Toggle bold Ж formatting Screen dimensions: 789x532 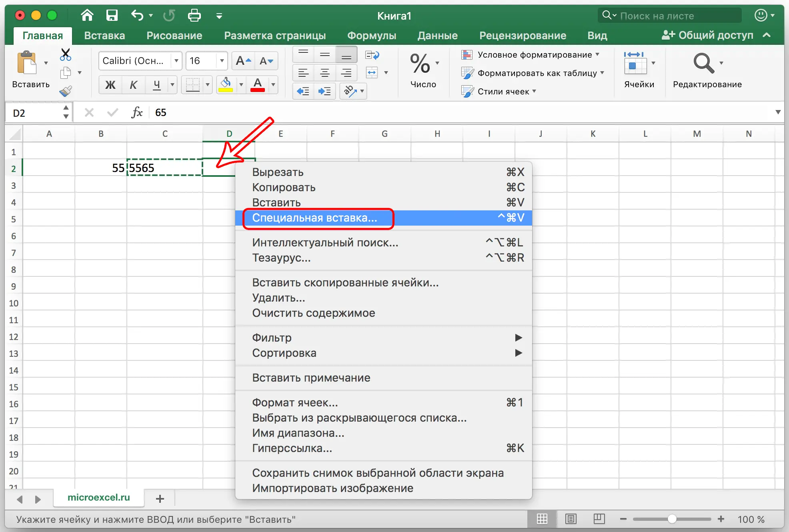pyautogui.click(x=110, y=84)
